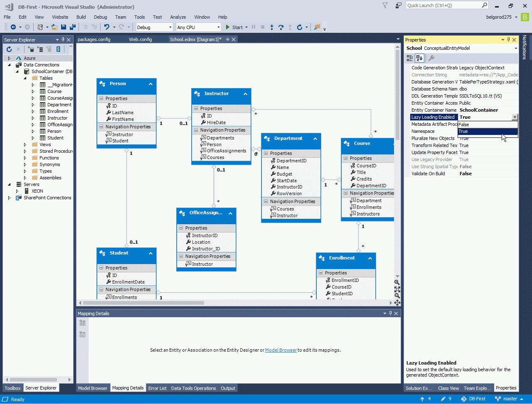The height and width of the screenshot is (404, 532).
Task: Collapse the Department entity box
Action: pyautogui.click(x=315, y=139)
